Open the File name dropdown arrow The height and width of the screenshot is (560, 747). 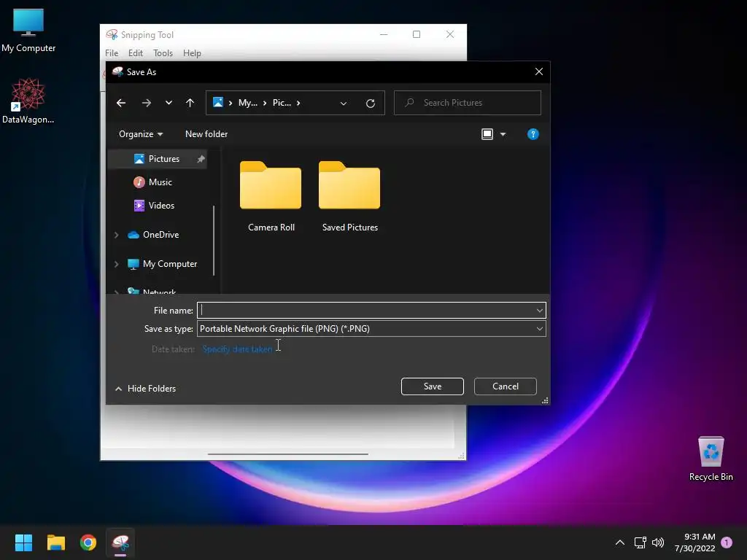pyautogui.click(x=539, y=311)
